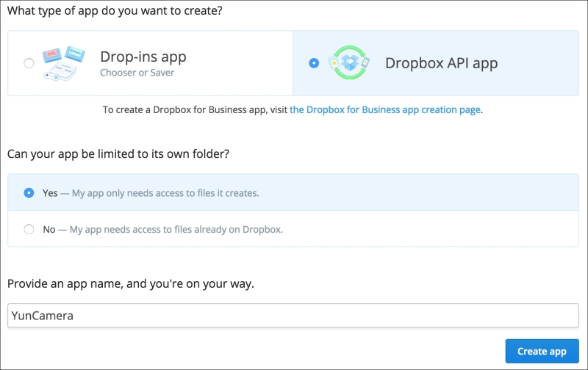
Task: Choose the Yes folder-limit radio button
Action: [x=29, y=193]
